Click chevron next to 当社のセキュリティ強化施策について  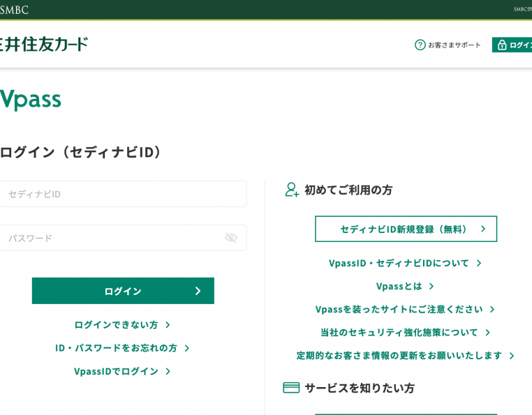pyautogui.click(x=487, y=333)
